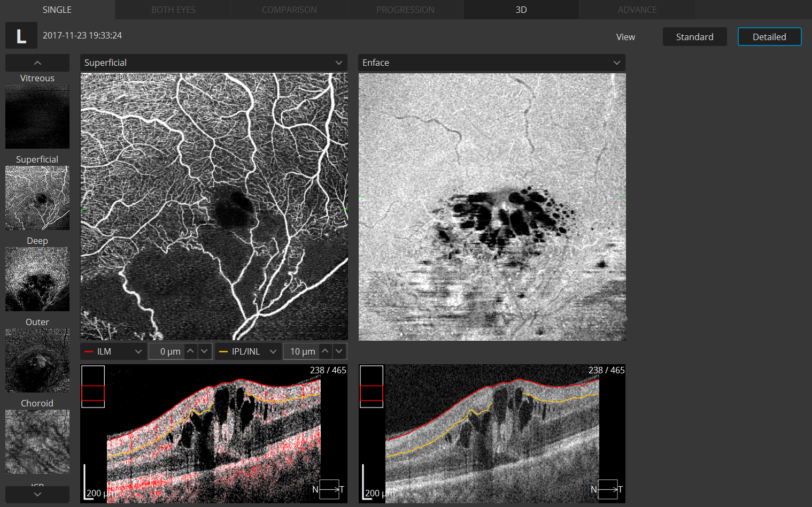Increase IPL/INL offset with up arrow
This screenshot has height=507, width=812.
click(325, 351)
